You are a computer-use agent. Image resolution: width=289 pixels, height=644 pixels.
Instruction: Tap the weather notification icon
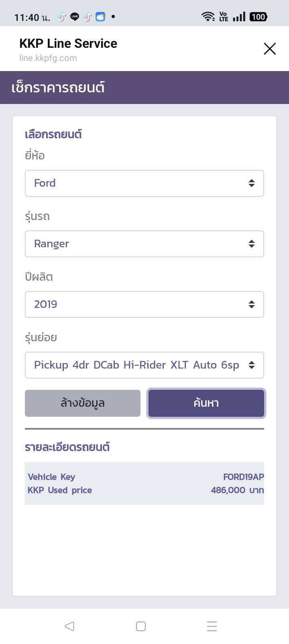[100, 17]
